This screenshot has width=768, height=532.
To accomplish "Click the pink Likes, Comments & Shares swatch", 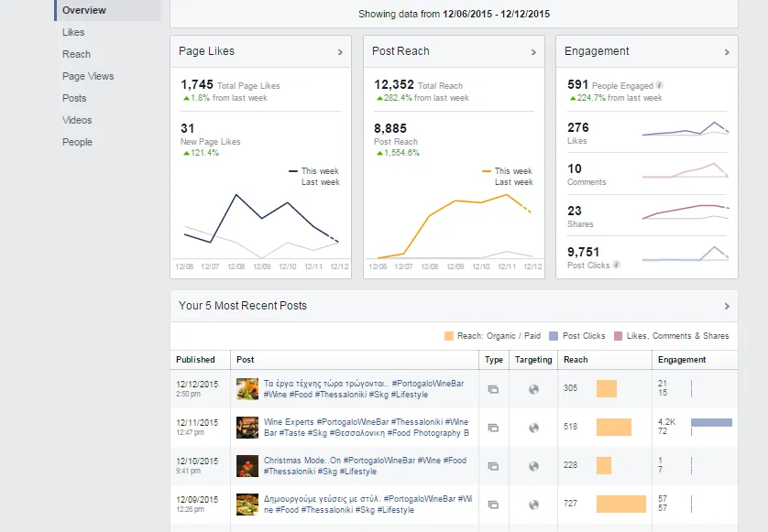I will [618, 336].
